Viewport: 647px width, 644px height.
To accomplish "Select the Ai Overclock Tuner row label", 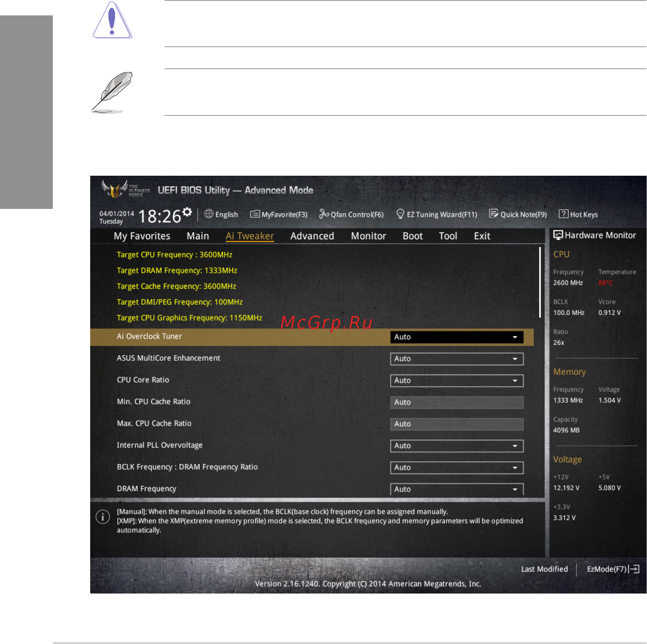I will pyautogui.click(x=149, y=336).
